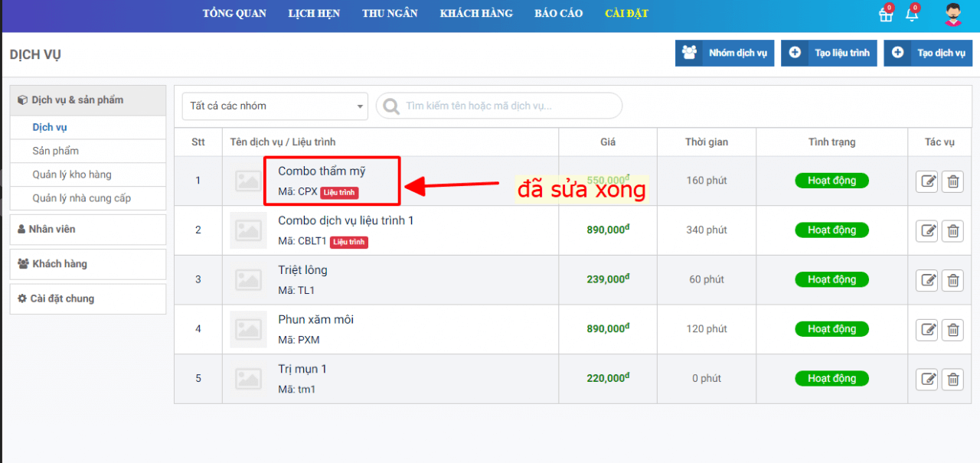The width and height of the screenshot is (980, 463).
Task: Open the notification bell icon
Action: (x=911, y=15)
